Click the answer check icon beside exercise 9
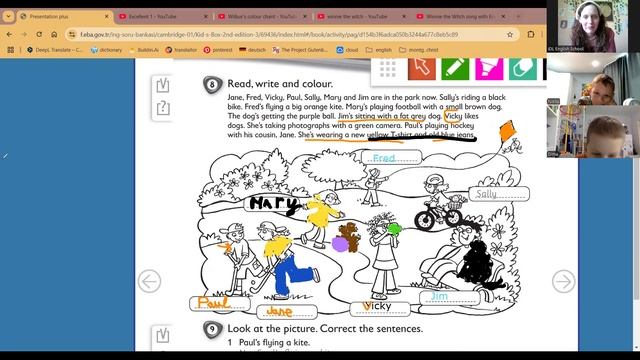The height and width of the screenshot is (360, 640). tap(163, 336)
